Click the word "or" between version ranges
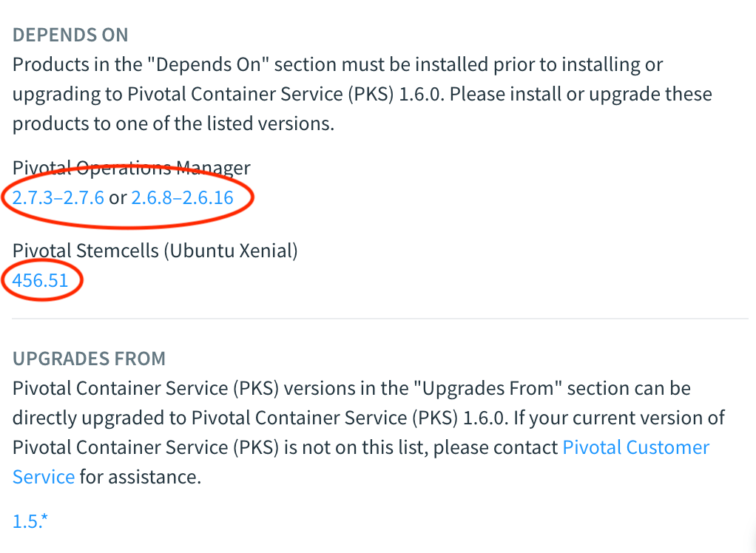 pos(118,198)
